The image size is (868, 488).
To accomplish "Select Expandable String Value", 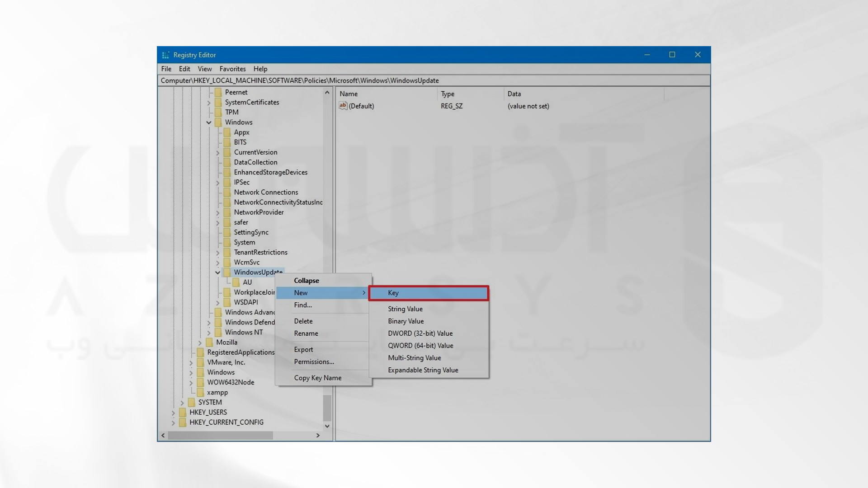I will pos(429,370).
